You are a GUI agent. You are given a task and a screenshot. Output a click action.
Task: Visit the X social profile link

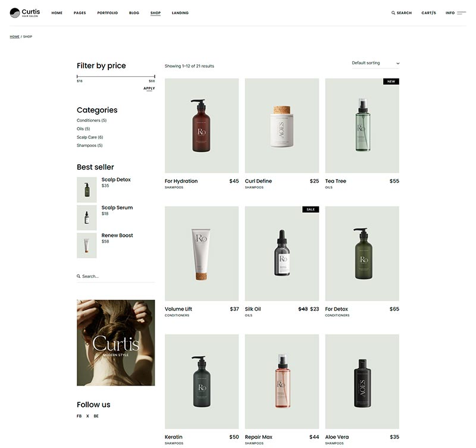[87, 416]
